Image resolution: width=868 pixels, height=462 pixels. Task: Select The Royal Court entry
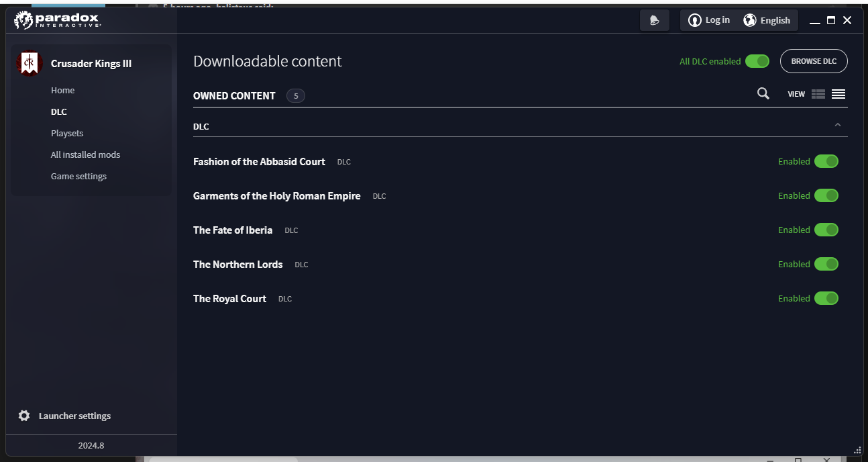pos(229,299)
